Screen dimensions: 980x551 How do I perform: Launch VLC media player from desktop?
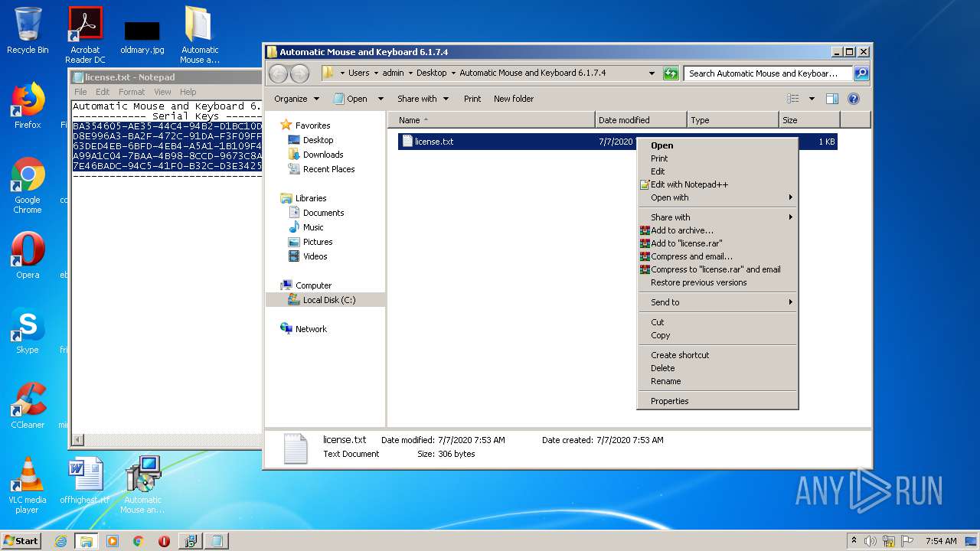[28, 485]
